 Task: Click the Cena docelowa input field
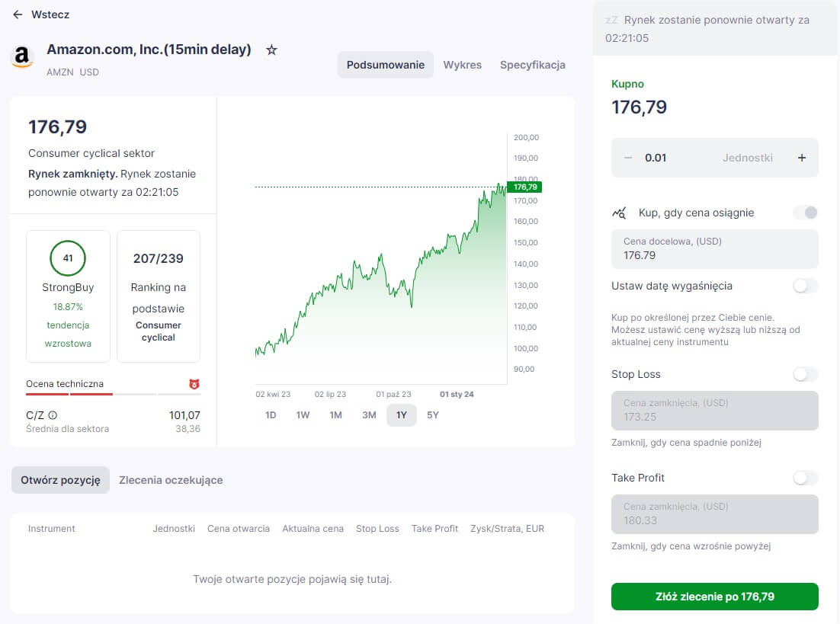tap(715, 249)
